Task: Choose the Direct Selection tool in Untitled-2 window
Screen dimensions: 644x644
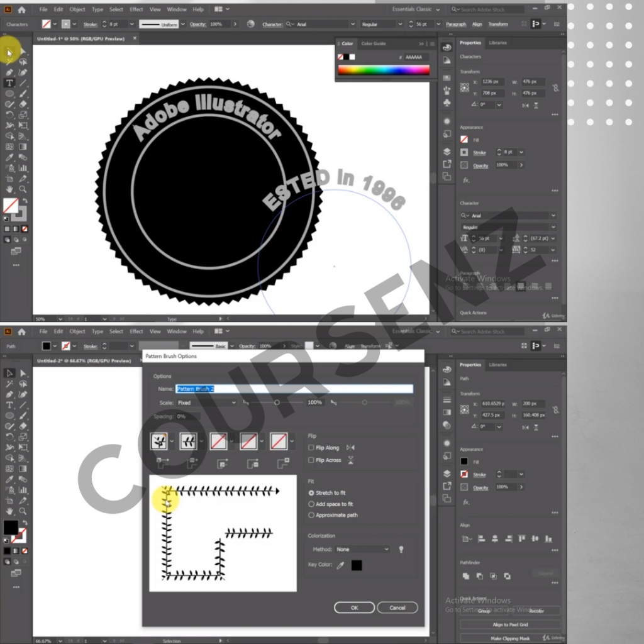Action: pyautogui.click(x=23, y=373)
